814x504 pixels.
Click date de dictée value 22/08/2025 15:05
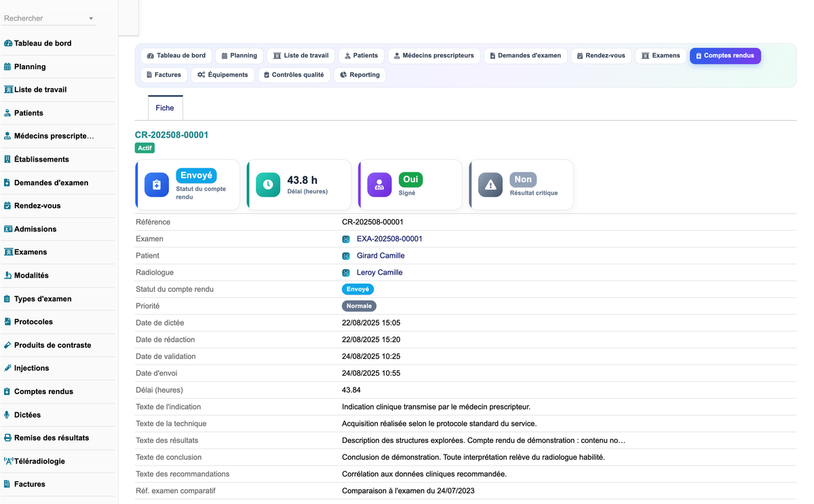[x=371, y=323]
